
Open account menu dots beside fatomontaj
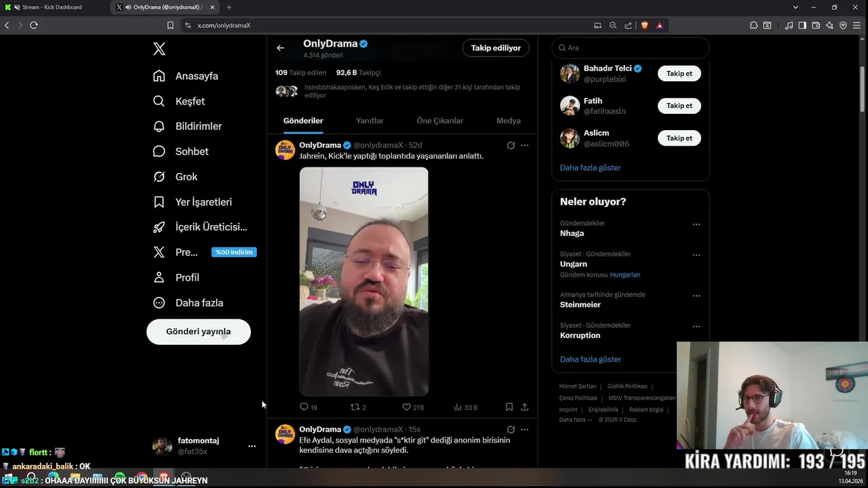[x=252, y=446]
